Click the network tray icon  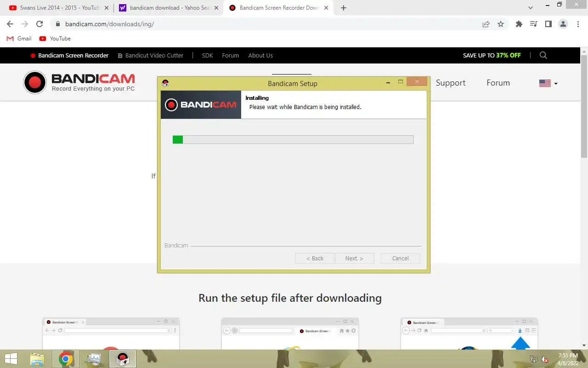[534, 359]
